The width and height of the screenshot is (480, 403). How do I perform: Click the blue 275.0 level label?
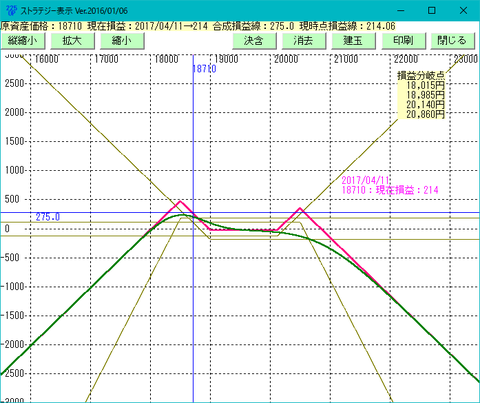[x=48, y=217]
